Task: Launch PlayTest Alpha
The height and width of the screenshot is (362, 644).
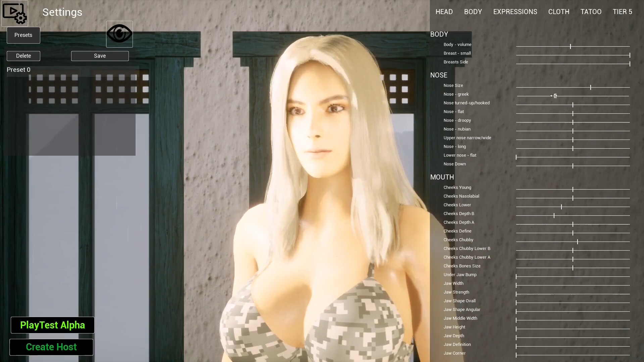Action: click(52, 325)
